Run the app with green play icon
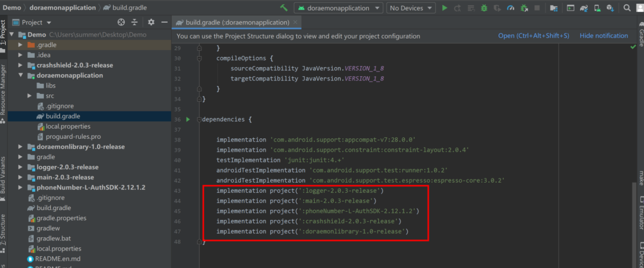 click(444, 8)
